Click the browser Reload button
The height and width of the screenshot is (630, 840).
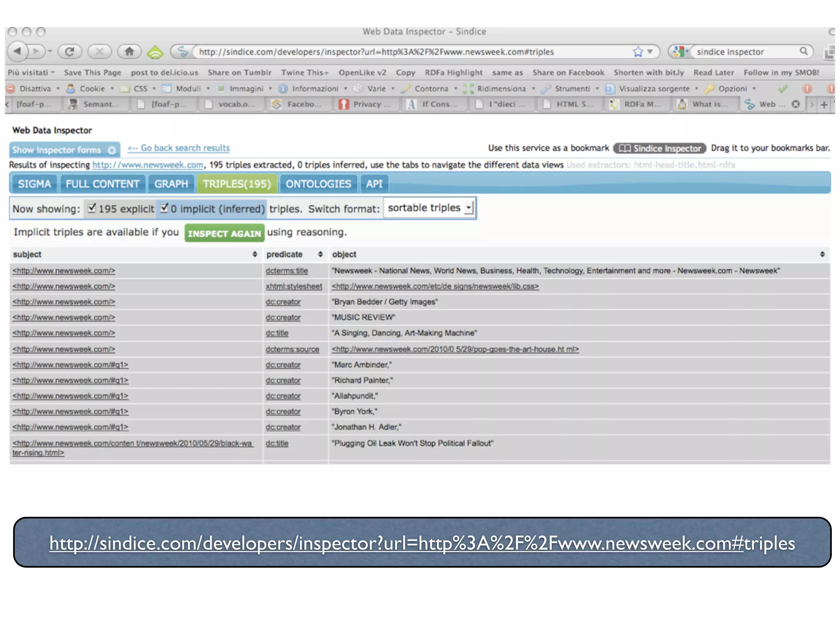[x=70, y=52]
